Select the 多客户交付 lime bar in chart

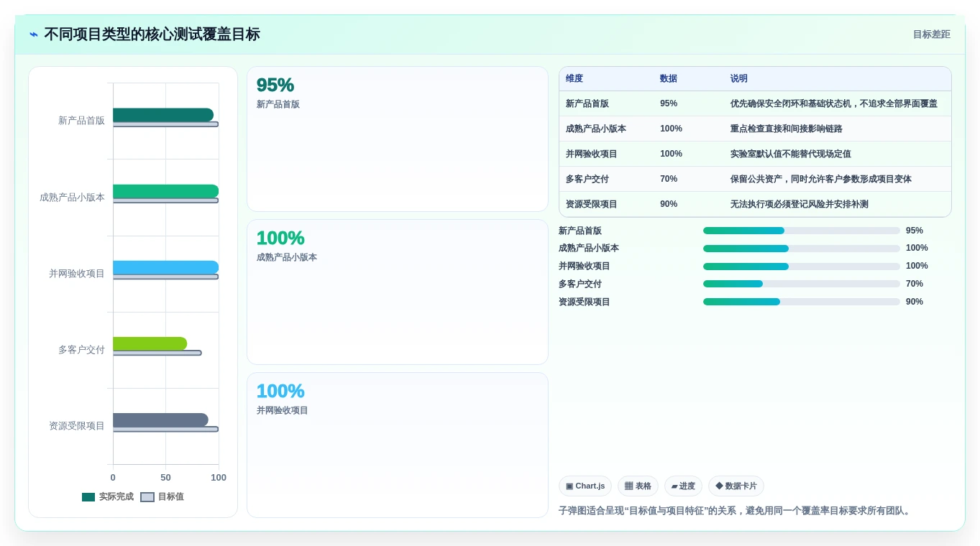(x=150, y=343)
